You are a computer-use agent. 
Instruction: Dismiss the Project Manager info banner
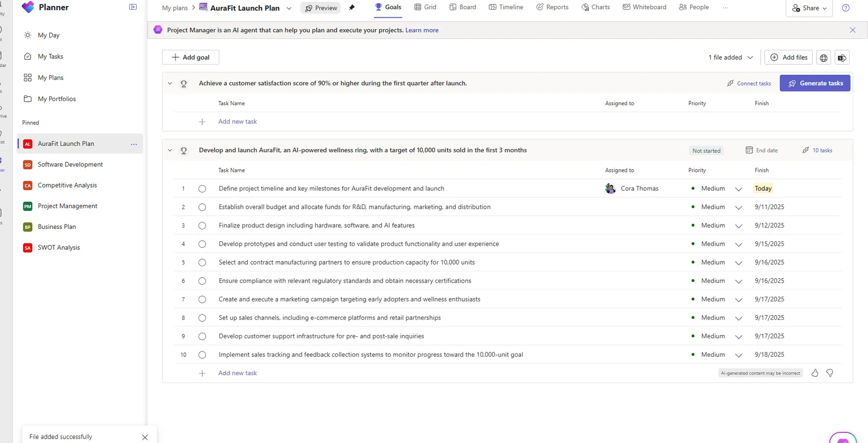click(853, 30)
